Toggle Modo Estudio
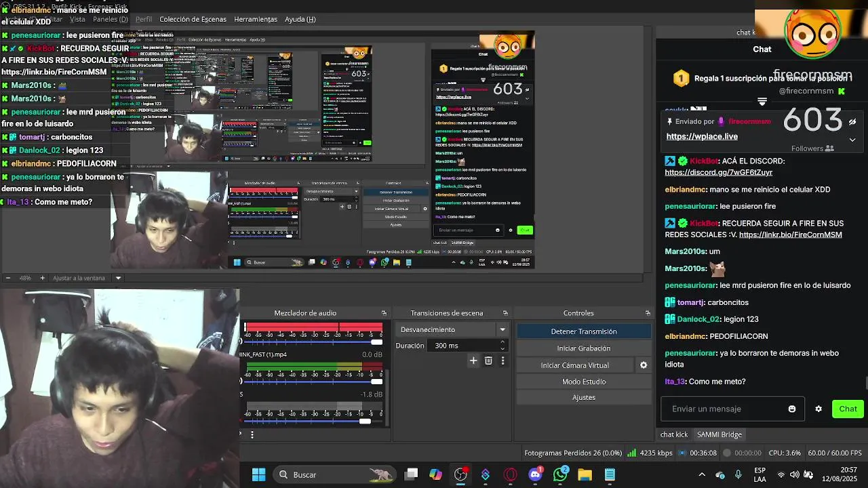Image resolution: width=868 pixels, height=488 pixels. pos(584,382)
